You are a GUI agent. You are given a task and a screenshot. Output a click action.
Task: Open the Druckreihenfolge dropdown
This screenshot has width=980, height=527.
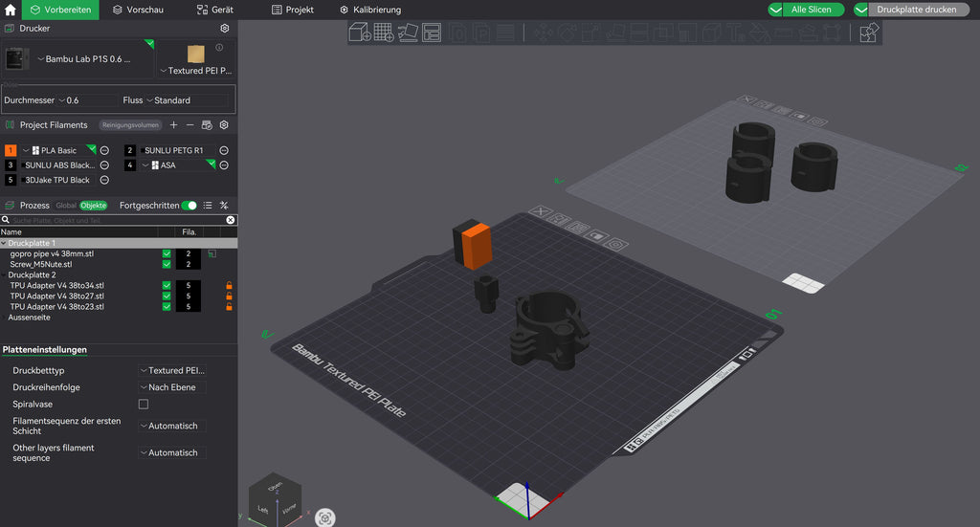(172, 387)
